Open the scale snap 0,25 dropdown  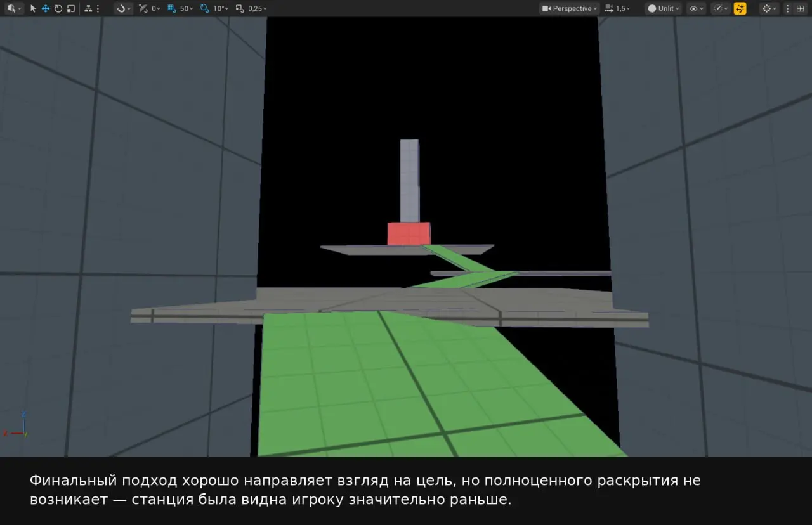[258, 8]
